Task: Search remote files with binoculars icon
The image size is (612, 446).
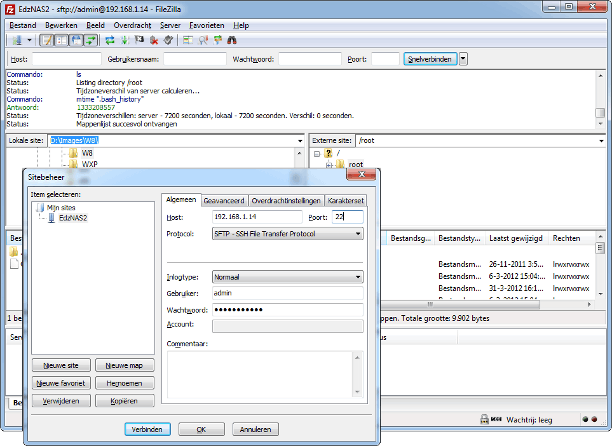Action: (x=232, y=40)
